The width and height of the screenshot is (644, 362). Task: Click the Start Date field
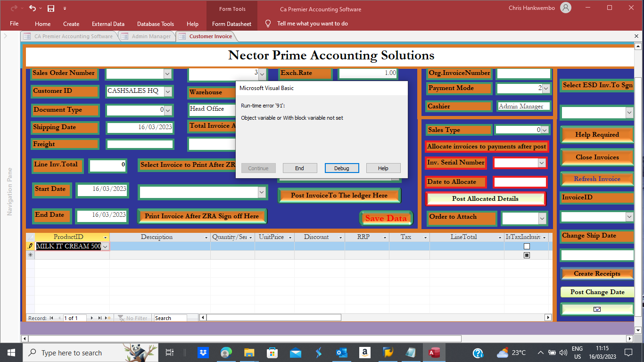pyautogui.click(x=102, y=189)
